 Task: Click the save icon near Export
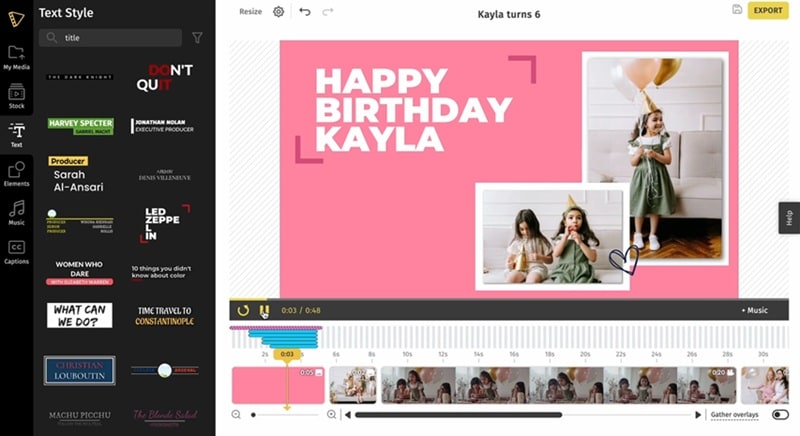click(x=737, y=9)
